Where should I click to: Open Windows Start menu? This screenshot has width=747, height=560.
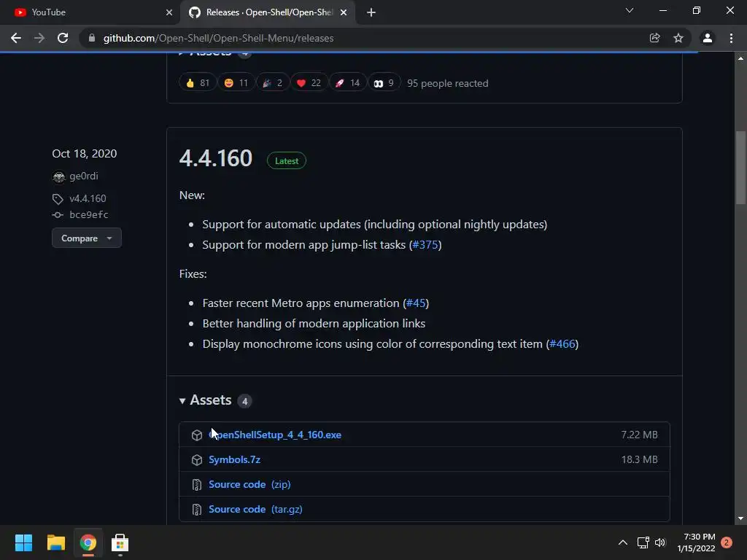(23, 542)
